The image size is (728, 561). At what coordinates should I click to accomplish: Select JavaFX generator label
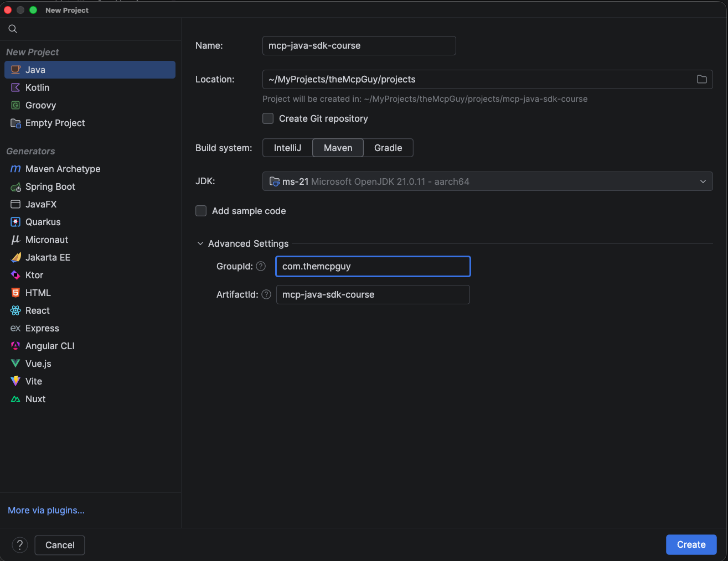coord(41,204)
